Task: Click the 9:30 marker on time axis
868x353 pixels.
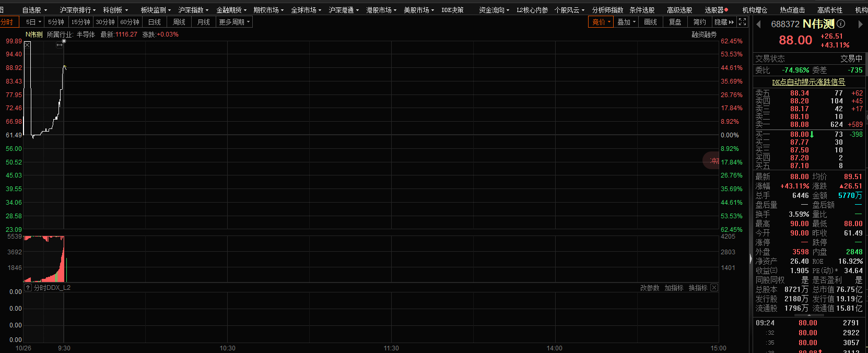Action: pos(64,348)
